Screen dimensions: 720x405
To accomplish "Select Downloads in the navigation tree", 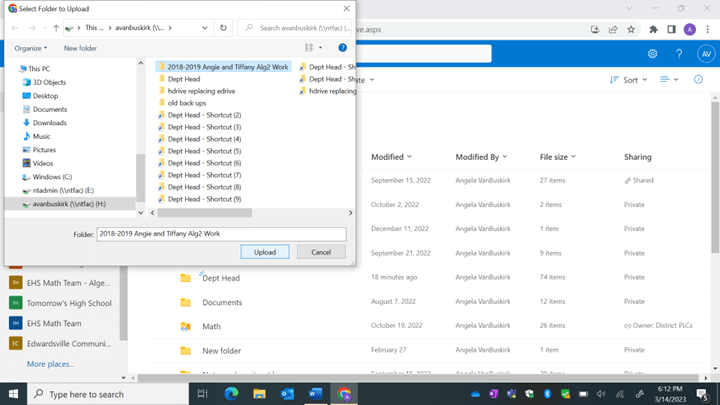I will [x=49, y=123].
